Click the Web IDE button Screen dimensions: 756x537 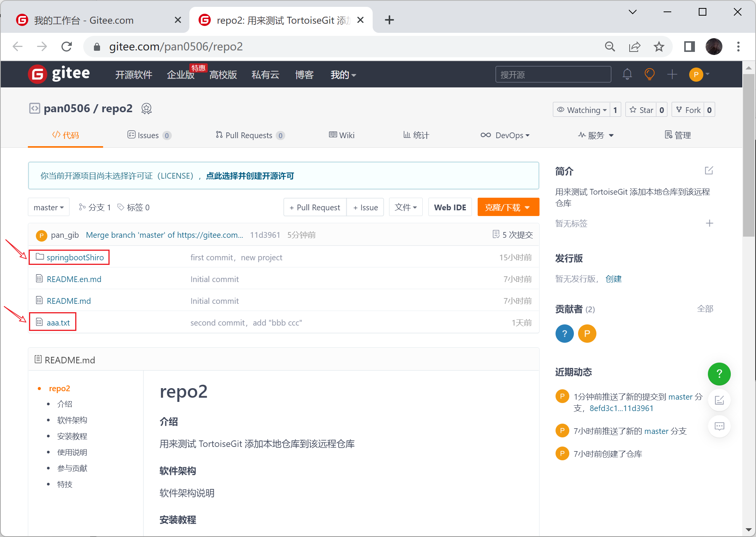(x=450, y=207)
